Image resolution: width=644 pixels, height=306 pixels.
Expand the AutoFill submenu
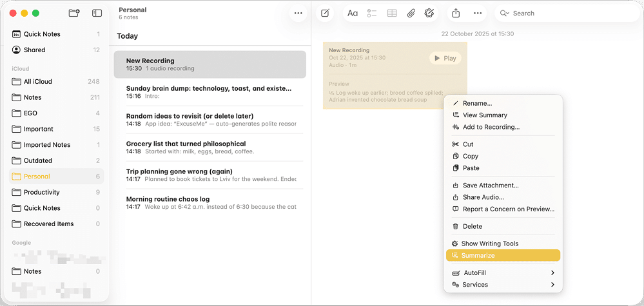(503, 273)
